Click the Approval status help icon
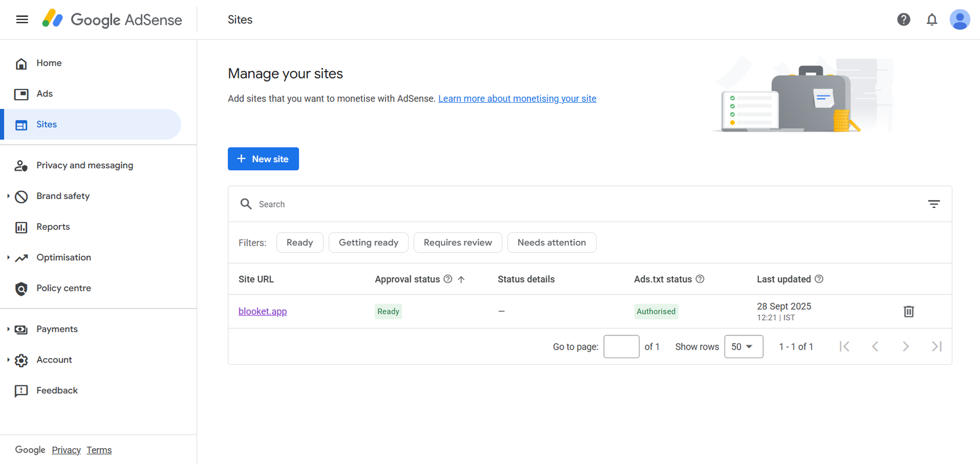This screenshot has height=464, width=980. click(x=448, y=279)
